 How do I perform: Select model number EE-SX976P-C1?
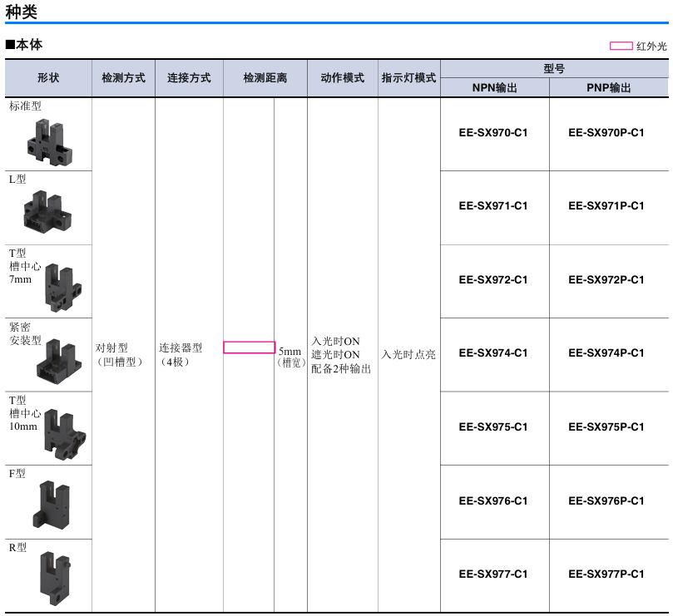click(x=606, y=500)
